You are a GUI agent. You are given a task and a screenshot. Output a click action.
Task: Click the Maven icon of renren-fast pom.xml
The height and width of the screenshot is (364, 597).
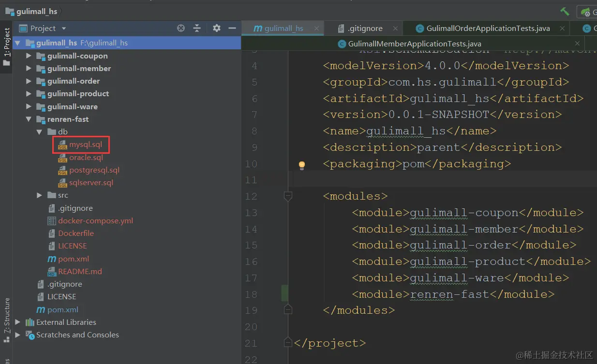(52, 259)
